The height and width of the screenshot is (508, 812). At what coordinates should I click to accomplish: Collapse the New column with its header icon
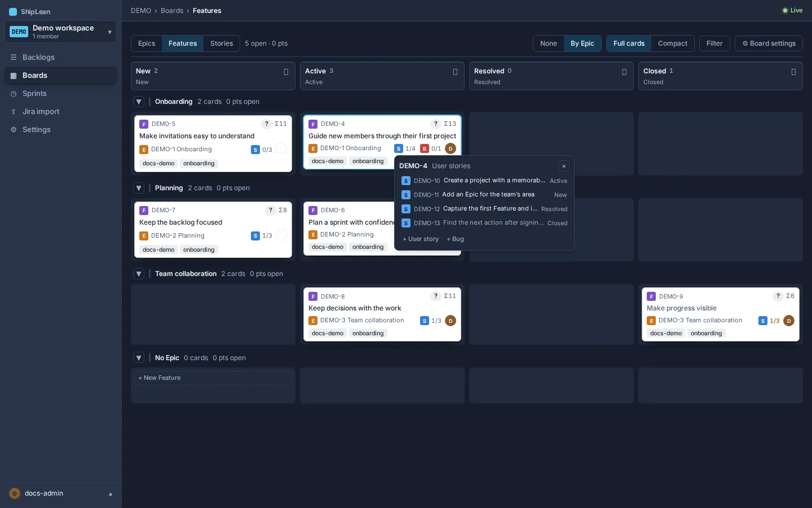tap(286, 72)
